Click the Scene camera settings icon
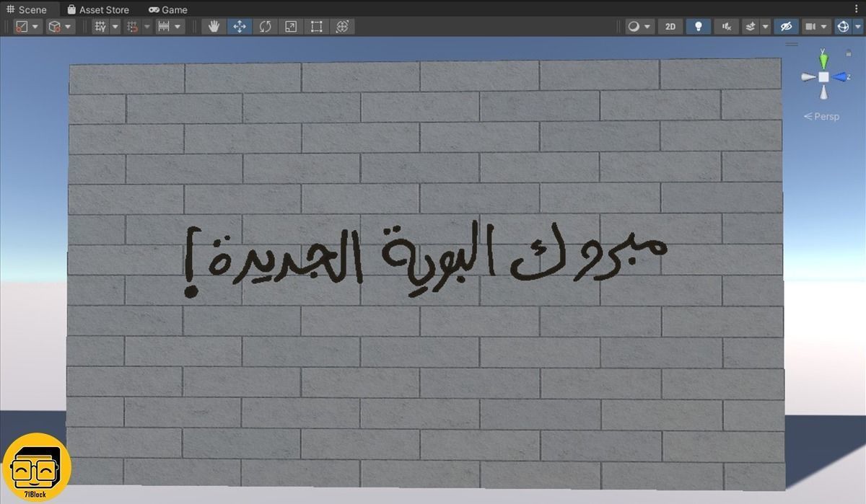The height and width of the screenshot is (504, 866). (810, 27)
